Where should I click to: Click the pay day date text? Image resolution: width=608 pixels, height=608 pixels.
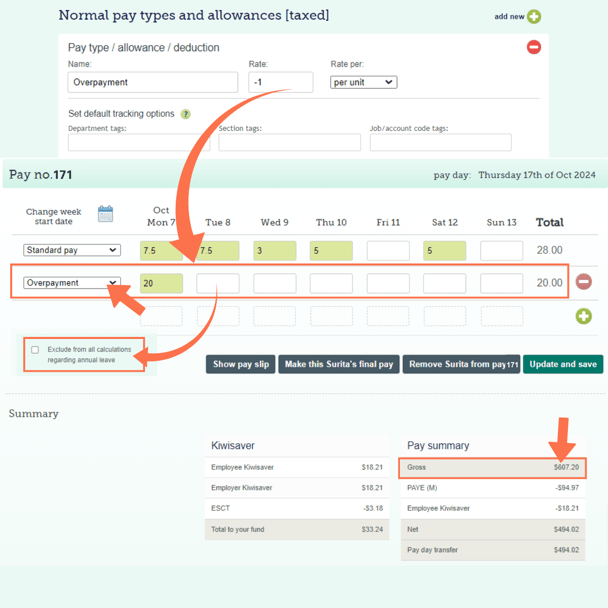537,175
